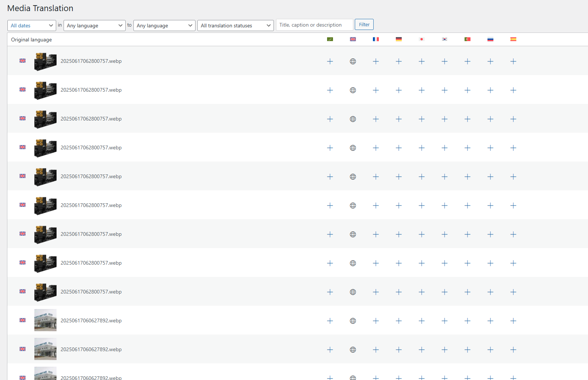Viewport: 588px width, 380px height.
Task: Click the globe icon in the fourth table row
Action: click(353, 148)
